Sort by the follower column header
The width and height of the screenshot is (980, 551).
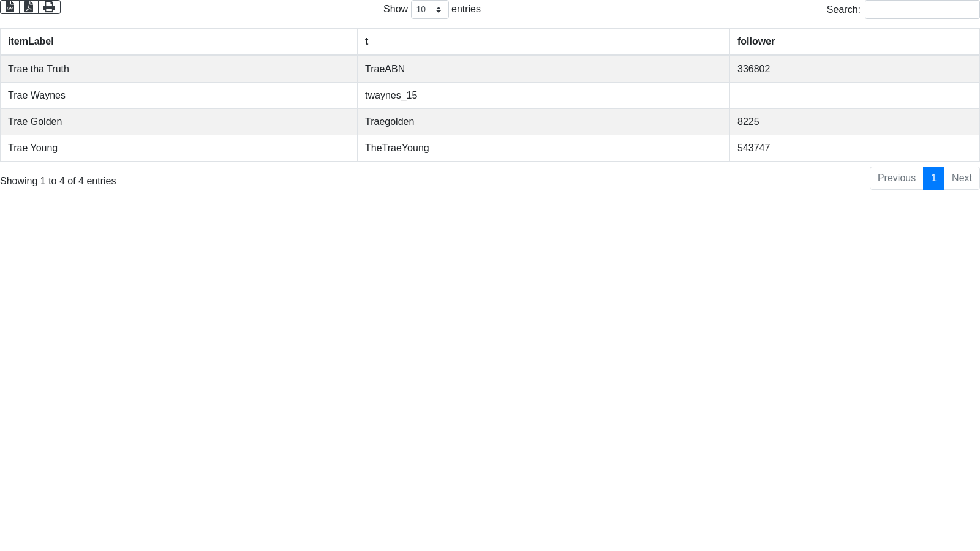pyautogui.click(x=756, y=42)
